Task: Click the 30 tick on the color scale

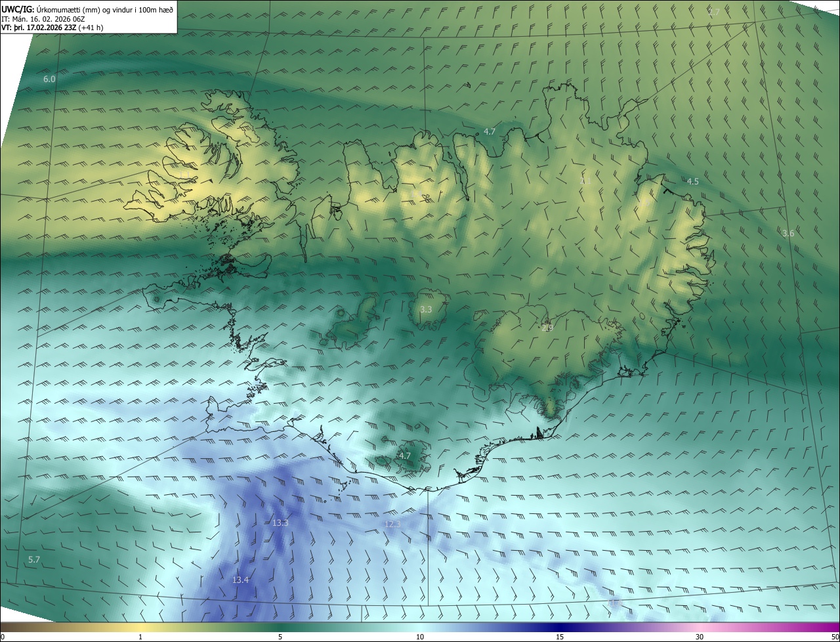Action: tap(700, 637)
